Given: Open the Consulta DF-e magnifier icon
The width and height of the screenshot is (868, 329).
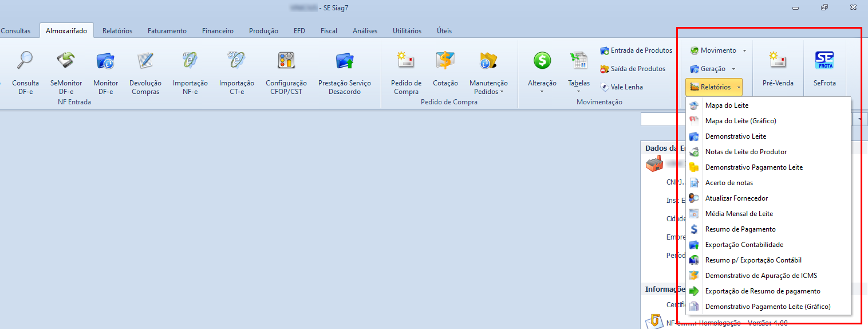Looking at the screenshot, I should (x=25, y=60).
